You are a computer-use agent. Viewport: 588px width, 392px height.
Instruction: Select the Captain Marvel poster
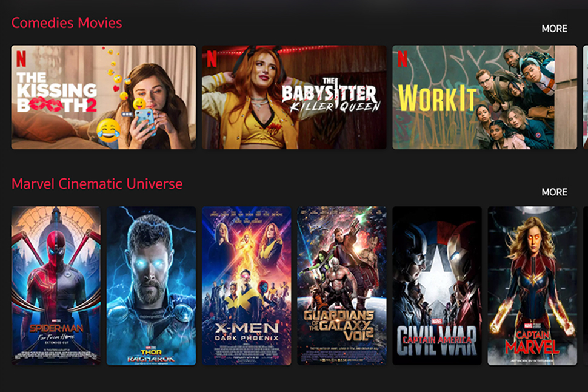coord(532,286)
